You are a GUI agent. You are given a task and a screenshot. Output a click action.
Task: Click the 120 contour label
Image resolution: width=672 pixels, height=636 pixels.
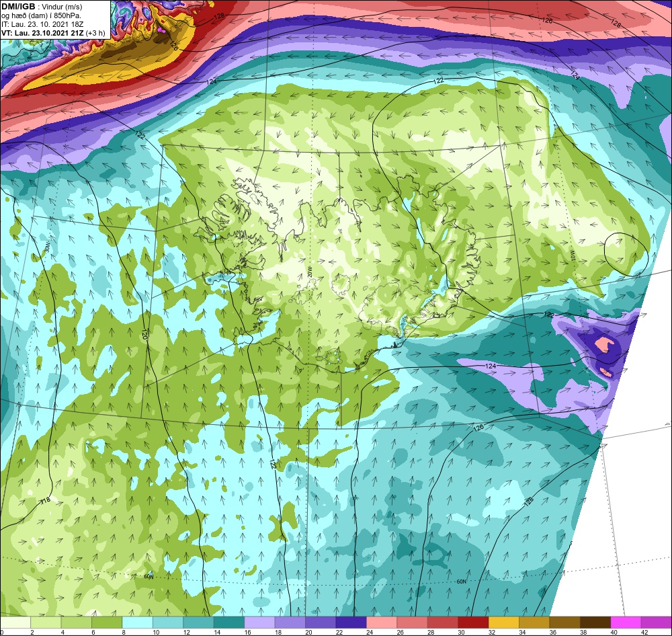[x=144, y=335]
